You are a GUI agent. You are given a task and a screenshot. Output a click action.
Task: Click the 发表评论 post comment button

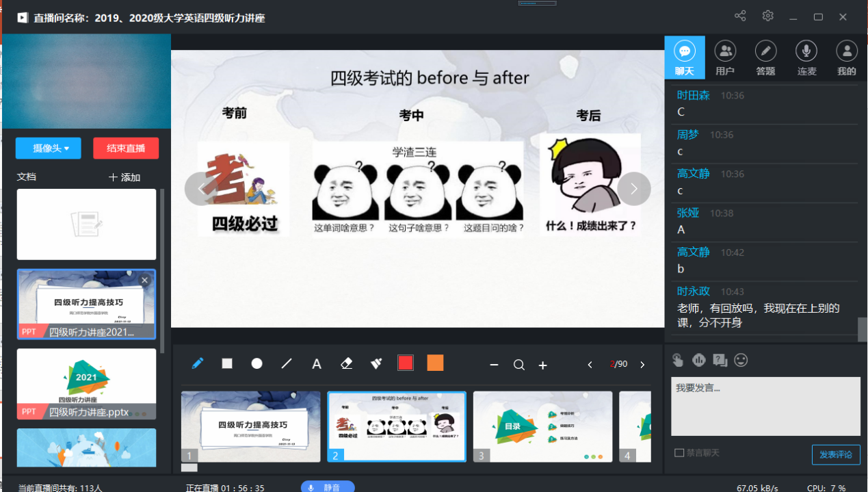click(836, 454)
